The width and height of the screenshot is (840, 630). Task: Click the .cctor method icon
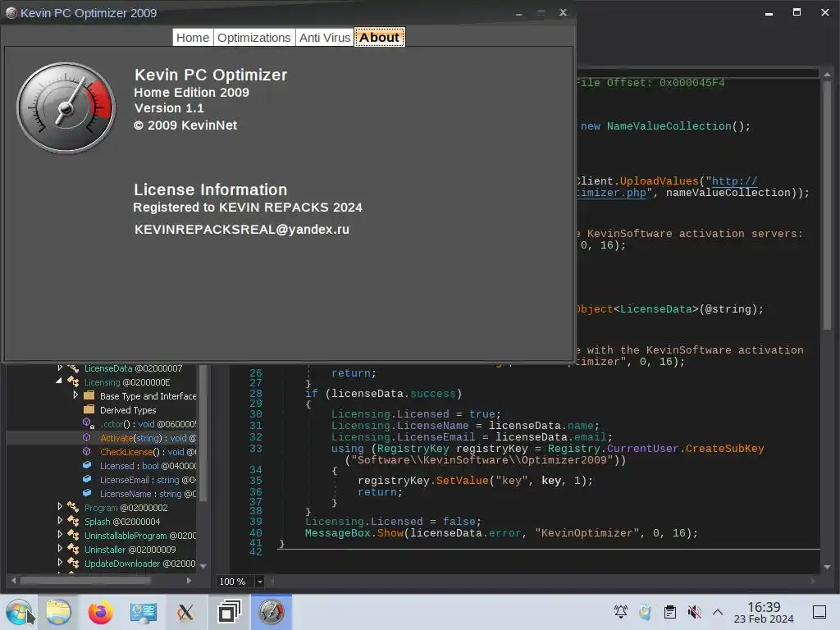tap(89, 423)
